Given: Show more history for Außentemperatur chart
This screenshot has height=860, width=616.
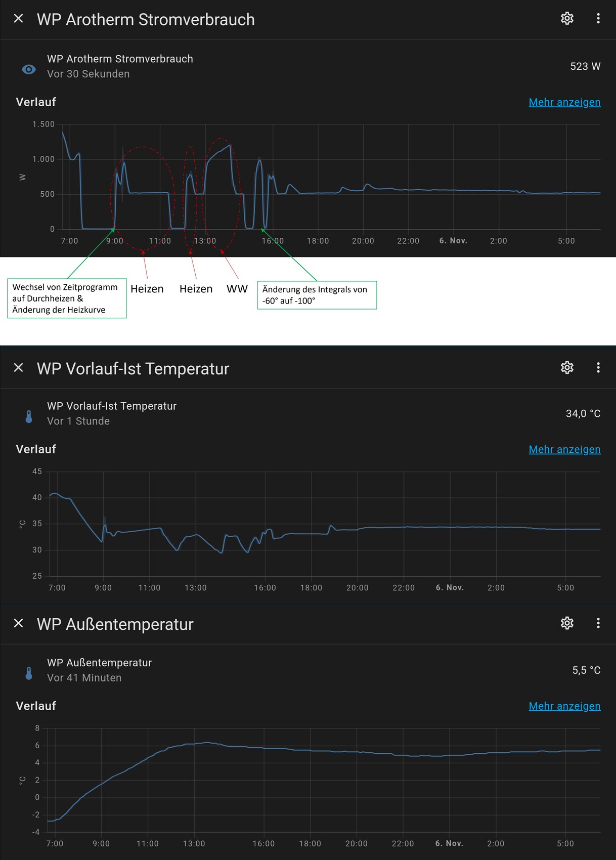Looking at the screenshot, I should click(564, 706).
